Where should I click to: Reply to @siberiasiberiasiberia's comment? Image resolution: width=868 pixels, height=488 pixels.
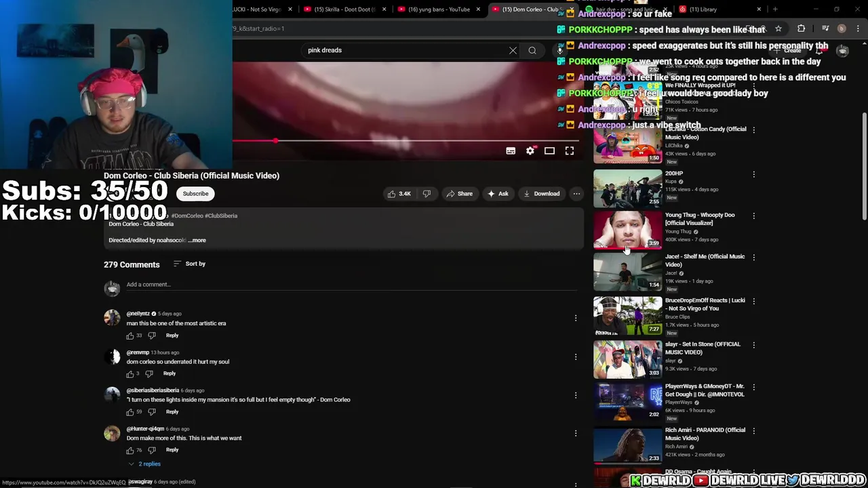pos(172,412)
